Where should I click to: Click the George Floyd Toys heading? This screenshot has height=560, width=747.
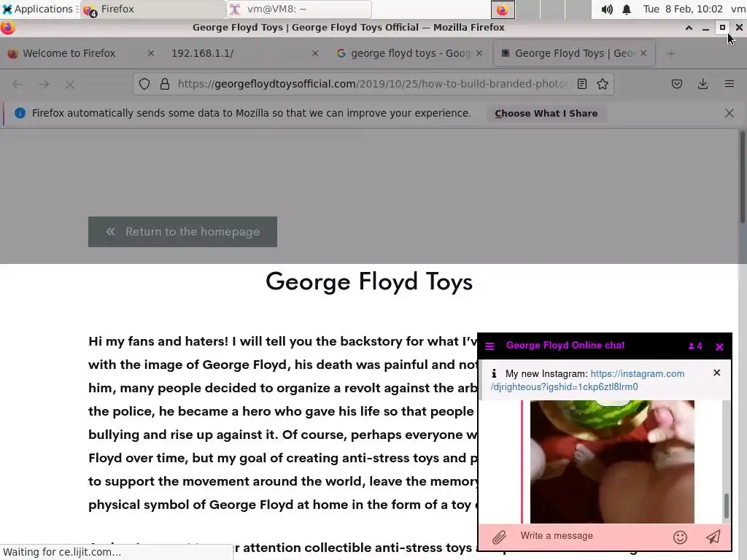tap(369, 281)
